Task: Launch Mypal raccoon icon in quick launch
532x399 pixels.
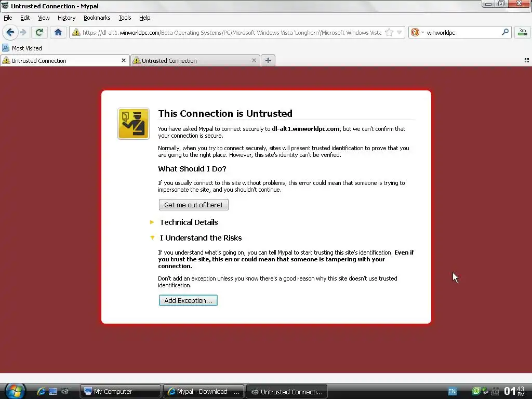Action: (x=65, y=391)
